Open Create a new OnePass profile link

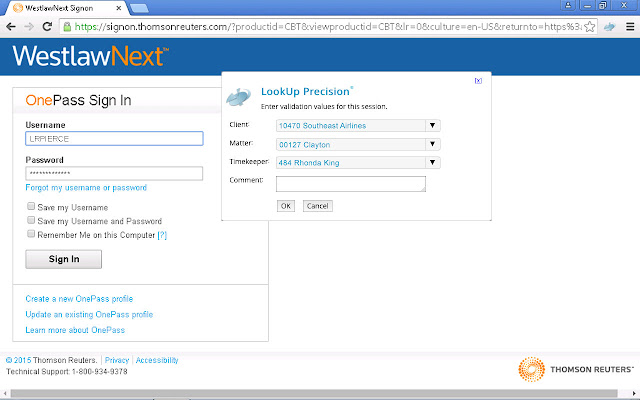(x=79, y=299)
